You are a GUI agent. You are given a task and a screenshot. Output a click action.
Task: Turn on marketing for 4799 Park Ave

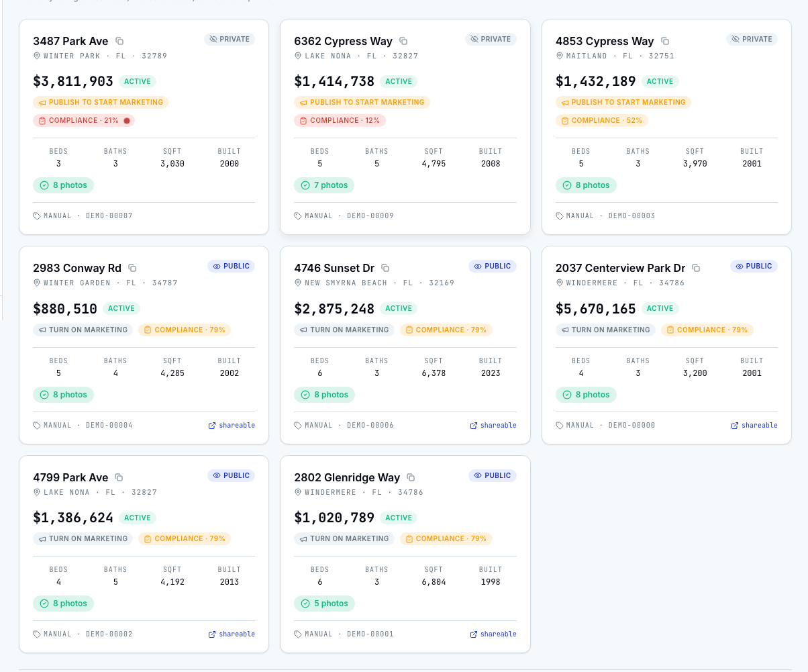(83, 538)
